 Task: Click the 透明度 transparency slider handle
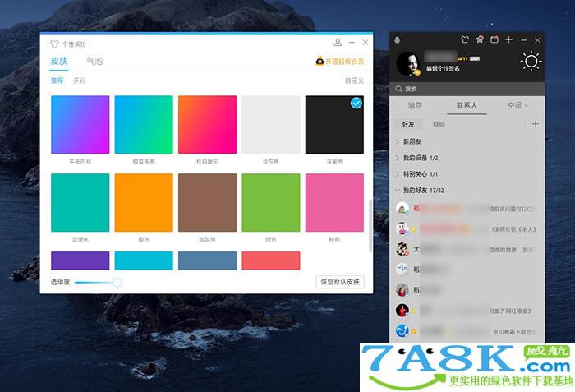[117, 282]
